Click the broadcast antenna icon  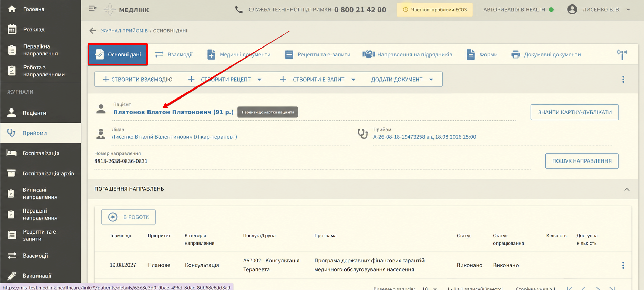coord(622,54)
